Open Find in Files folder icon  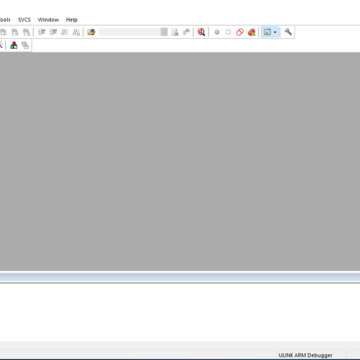[91, 32]
